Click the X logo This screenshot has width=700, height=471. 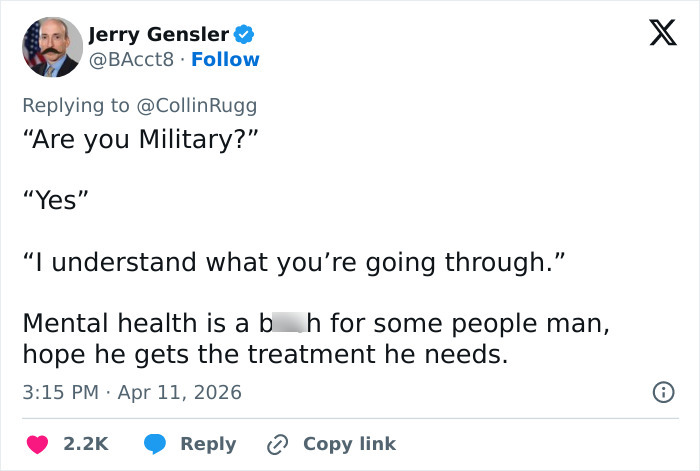click(655, 36)
